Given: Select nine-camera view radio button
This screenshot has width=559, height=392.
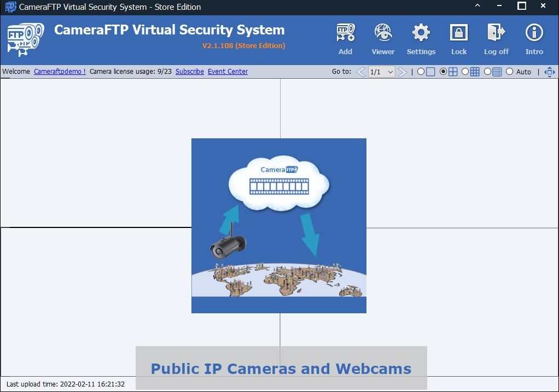Looking at the screenshot, I should point(465,72).
